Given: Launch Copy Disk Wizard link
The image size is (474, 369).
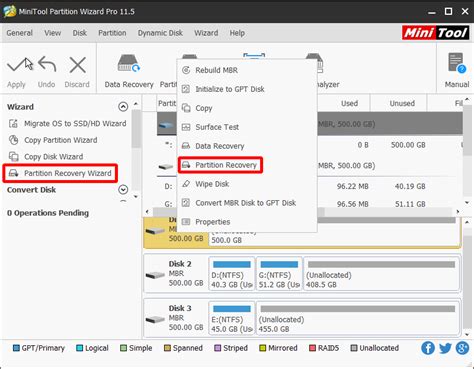Looking at the screenshot, I should click(x=54, y=156).
